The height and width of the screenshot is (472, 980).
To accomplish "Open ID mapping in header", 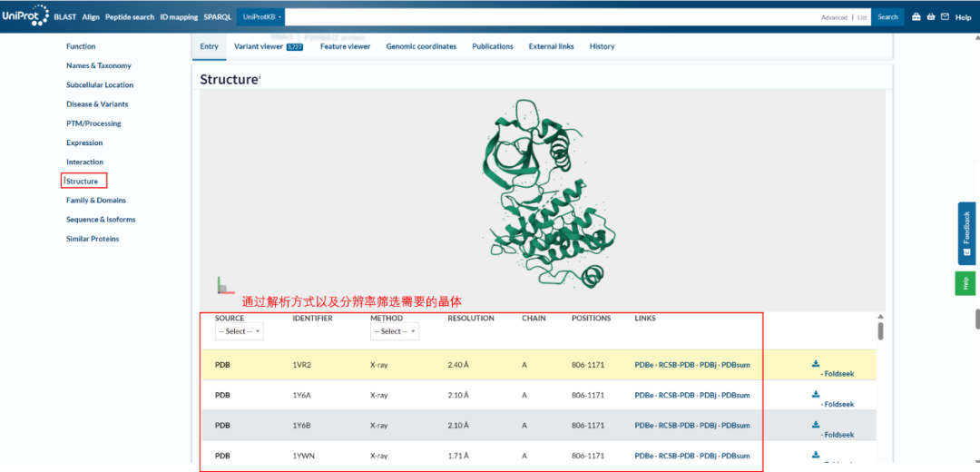I will tap(179, 17).
